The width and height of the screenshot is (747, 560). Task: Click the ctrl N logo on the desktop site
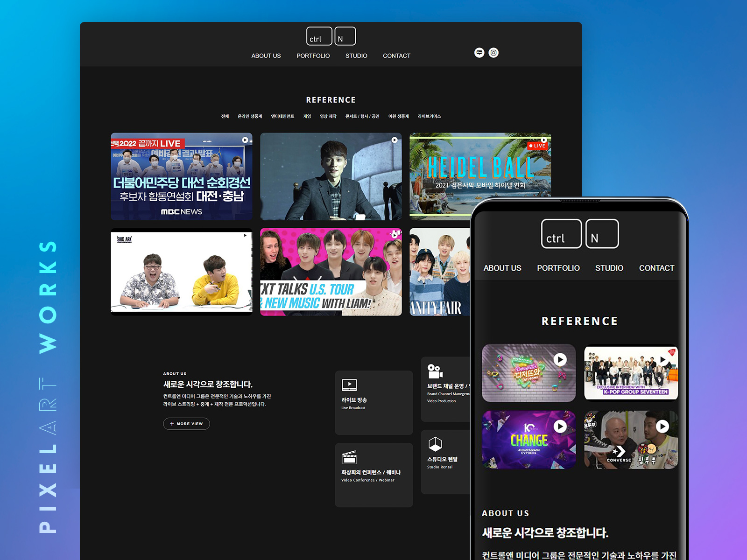[331, 36]
